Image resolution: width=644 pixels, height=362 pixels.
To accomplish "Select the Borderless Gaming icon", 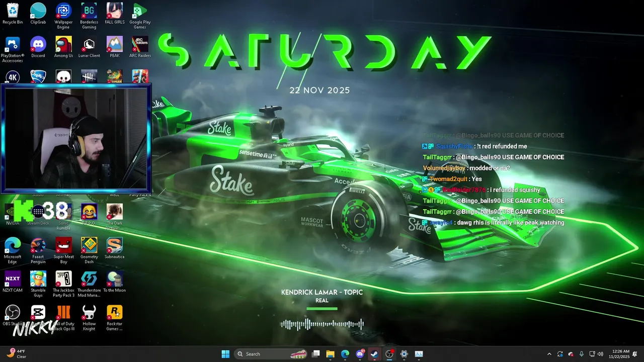I will tap(89, 16).
